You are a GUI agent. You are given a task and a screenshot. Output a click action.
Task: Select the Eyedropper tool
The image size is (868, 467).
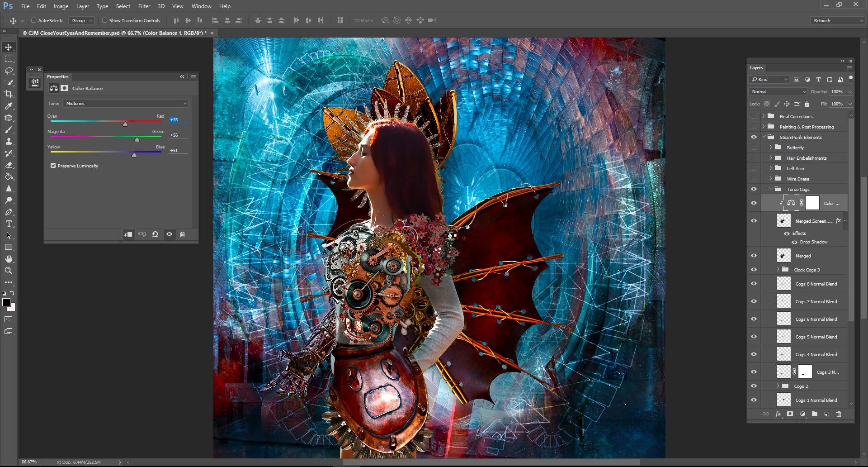pyautogui.click(x=9, y=106)
